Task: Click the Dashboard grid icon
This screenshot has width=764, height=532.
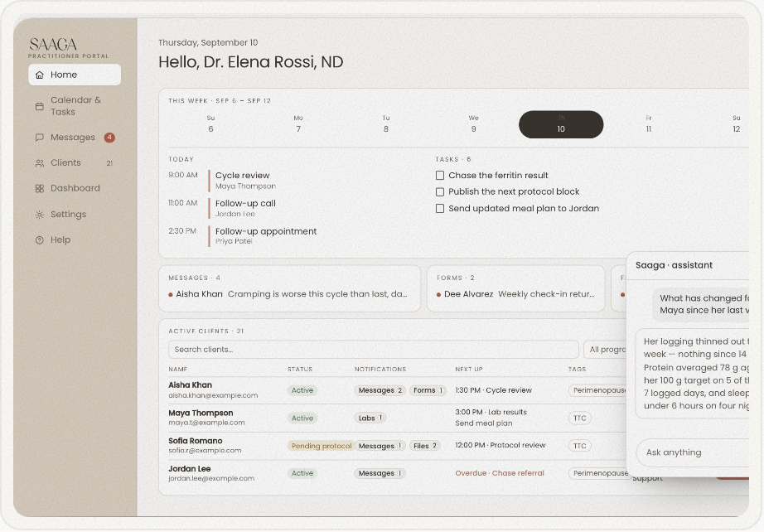Action: point(40,189)
